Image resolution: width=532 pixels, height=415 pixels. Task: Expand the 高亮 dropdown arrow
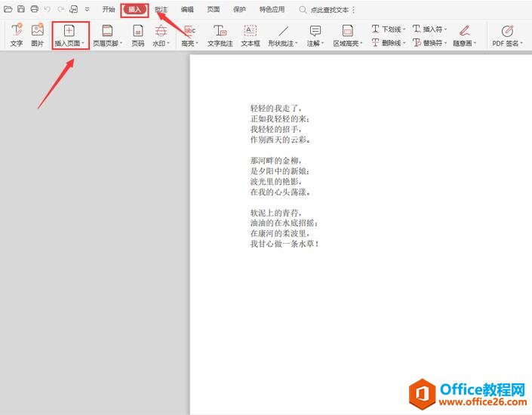[197, 43]
